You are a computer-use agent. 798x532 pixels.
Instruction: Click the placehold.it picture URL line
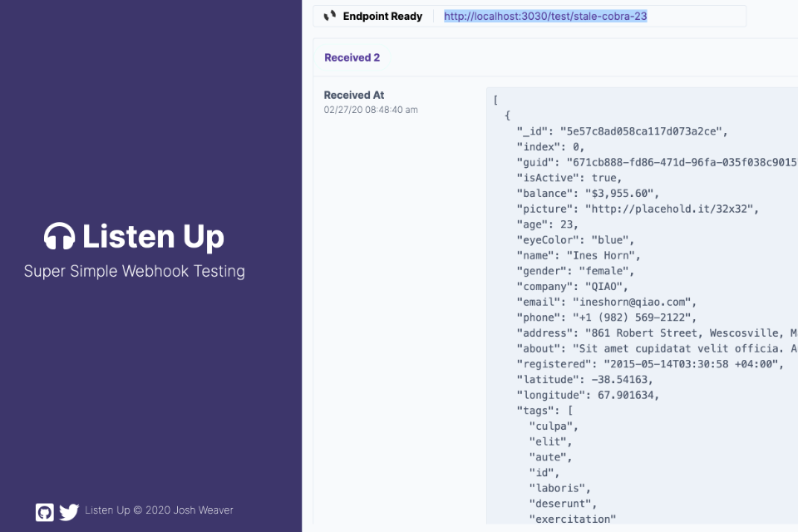click(638, 209)
